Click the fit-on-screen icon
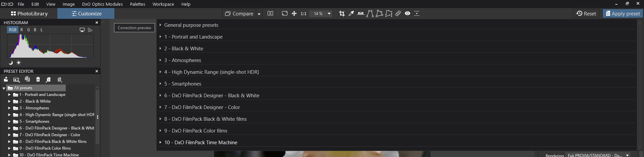The height and width of the screenshot is (157, 644). tap(285, 13)
